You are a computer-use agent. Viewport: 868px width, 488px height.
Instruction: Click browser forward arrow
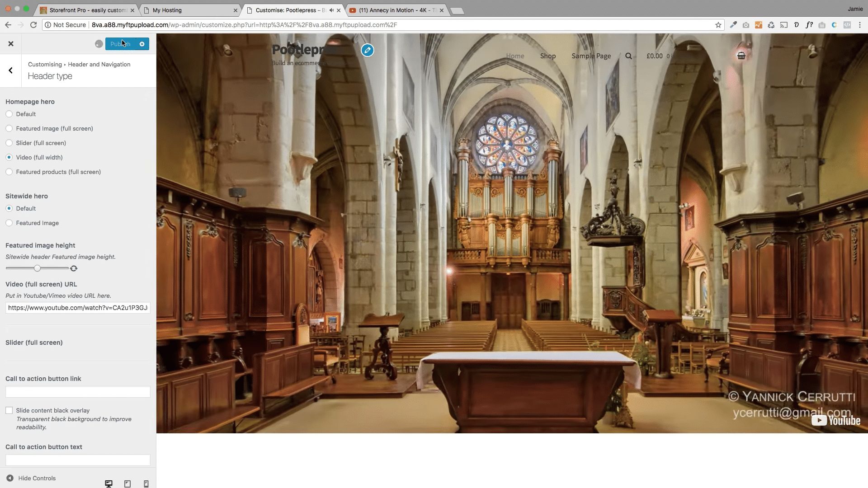(21, 25)
